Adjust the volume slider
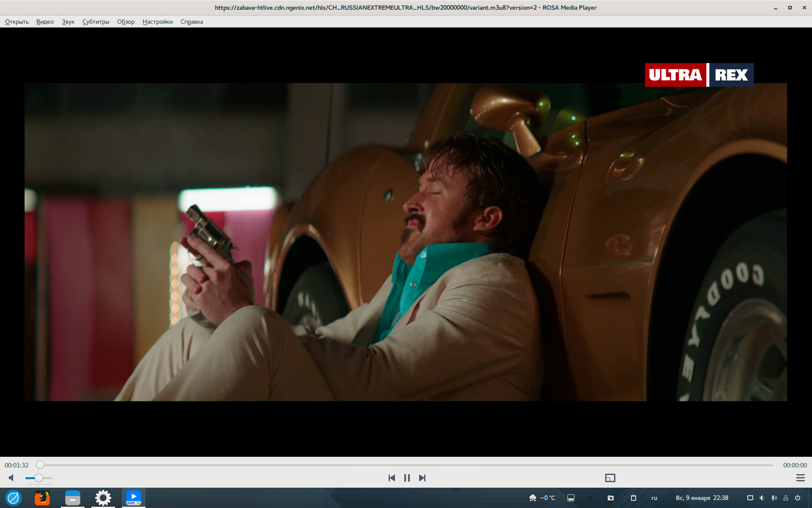Screen dimensions: 812x508 click(x=39, y=478)
